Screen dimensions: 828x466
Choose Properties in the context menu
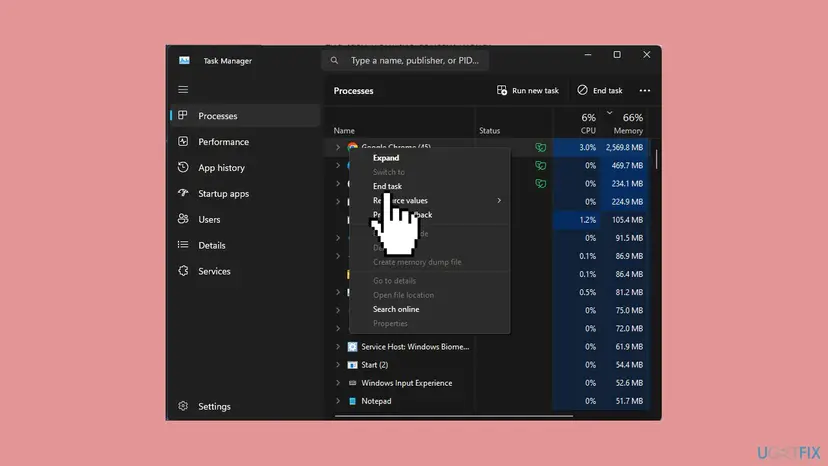(x=390, y=323)
